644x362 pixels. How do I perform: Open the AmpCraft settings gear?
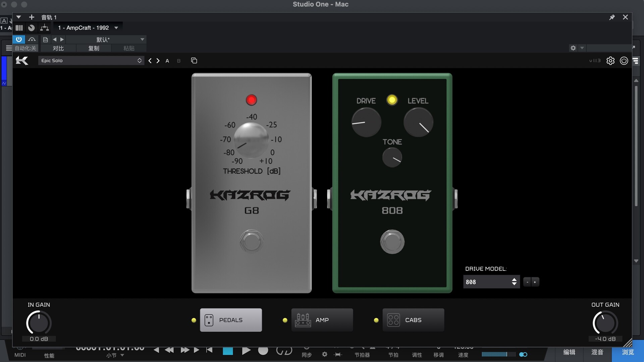[x=610, y=61]
